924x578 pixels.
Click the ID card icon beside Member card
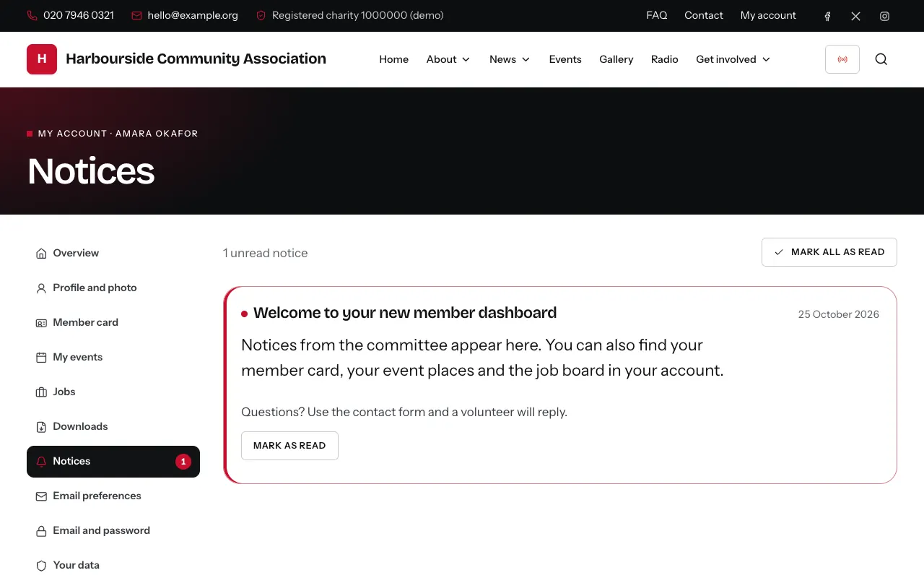(41, 323)
